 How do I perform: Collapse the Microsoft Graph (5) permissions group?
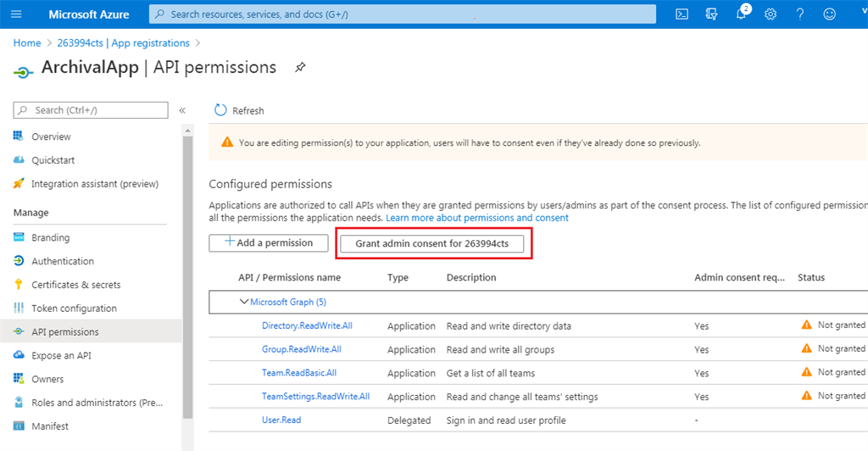coord(243,302)
